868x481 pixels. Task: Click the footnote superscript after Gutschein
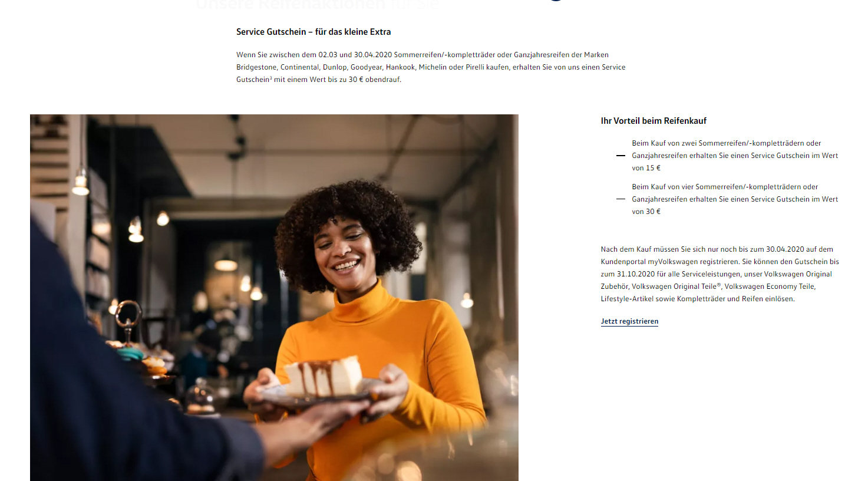click(x=271, y=78)
